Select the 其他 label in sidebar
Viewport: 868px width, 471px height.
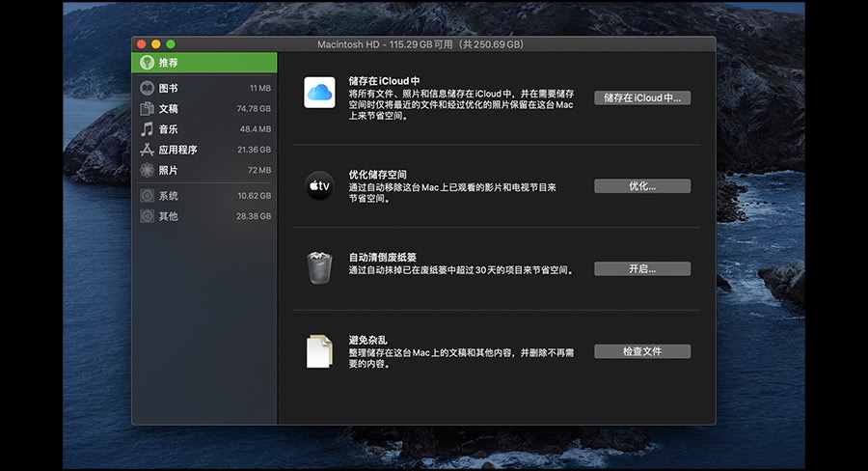(x=168, y=216)
